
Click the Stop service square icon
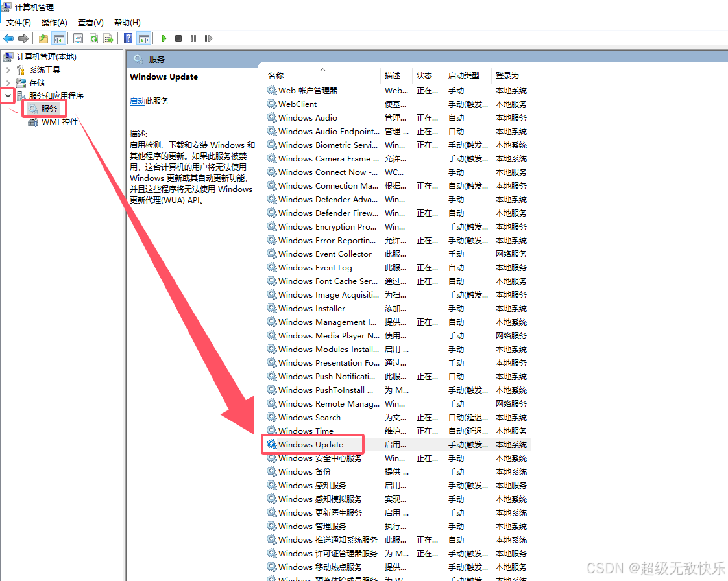point(178,38)
